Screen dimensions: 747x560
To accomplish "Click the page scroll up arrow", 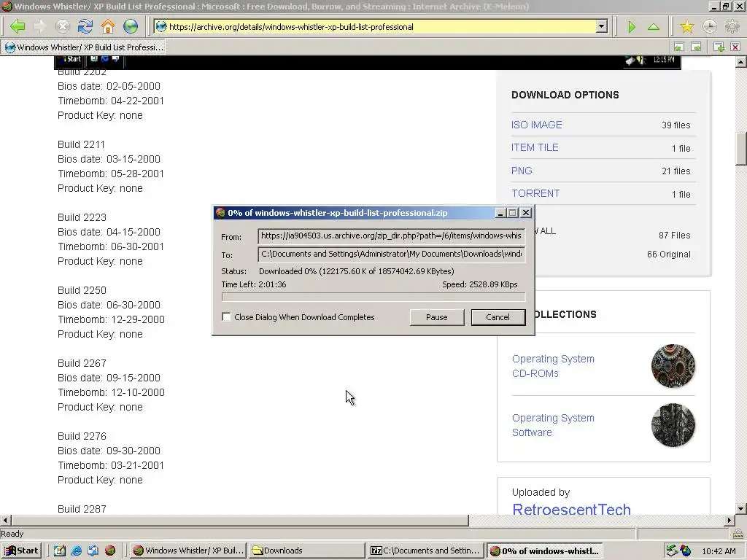I will [741, 62].
